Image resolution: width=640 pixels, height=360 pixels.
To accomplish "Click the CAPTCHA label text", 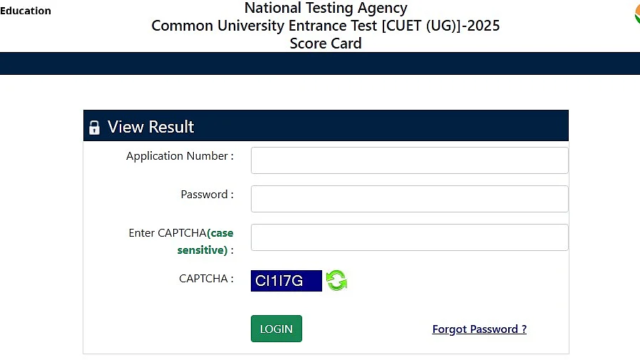I will [x=206, y=278].
